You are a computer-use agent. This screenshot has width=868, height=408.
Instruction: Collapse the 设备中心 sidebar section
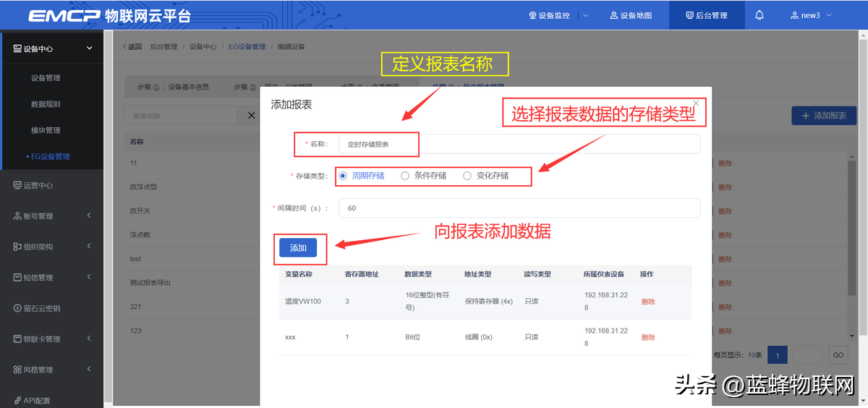point(89,48)
